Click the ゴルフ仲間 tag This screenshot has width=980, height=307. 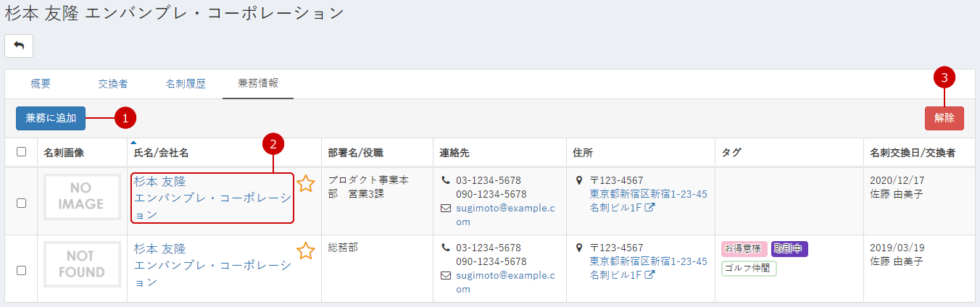(x=749, y=269)
